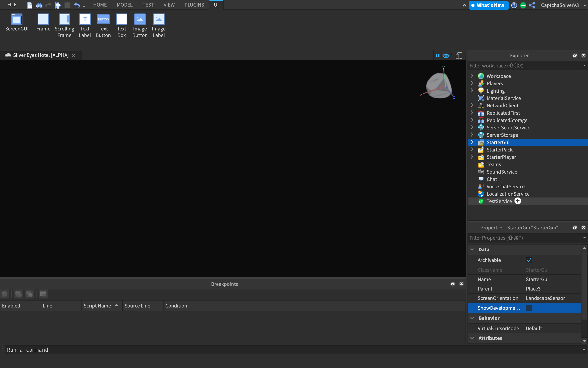Open the HOME ribbon tab

tap(100, 5)
